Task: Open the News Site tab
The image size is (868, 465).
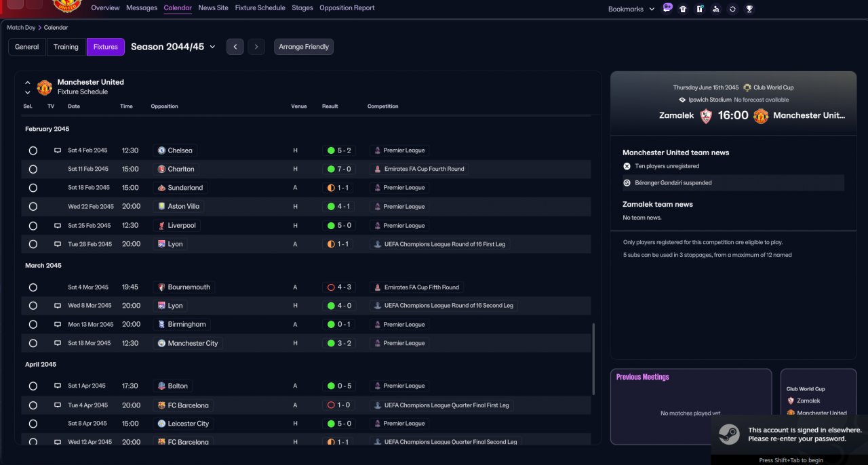Action: coord(214,8)
